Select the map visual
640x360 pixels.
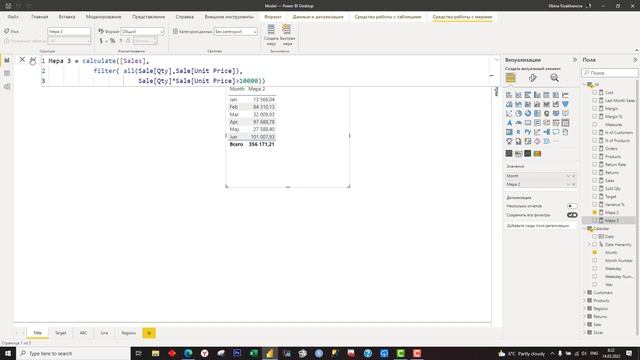tap(547, 113)
